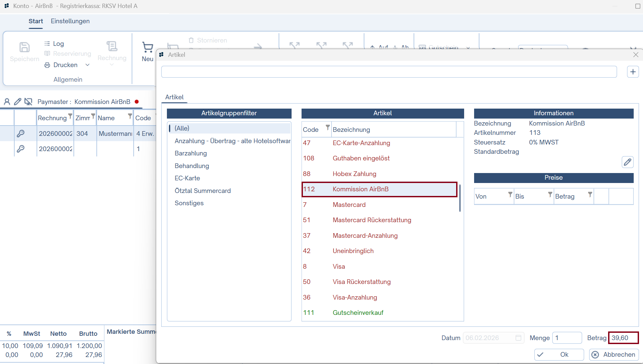Select Barzahlung in Artikelgruppenfilter
The height and width of the screenshot is (364, 643).
pos(191,153)
